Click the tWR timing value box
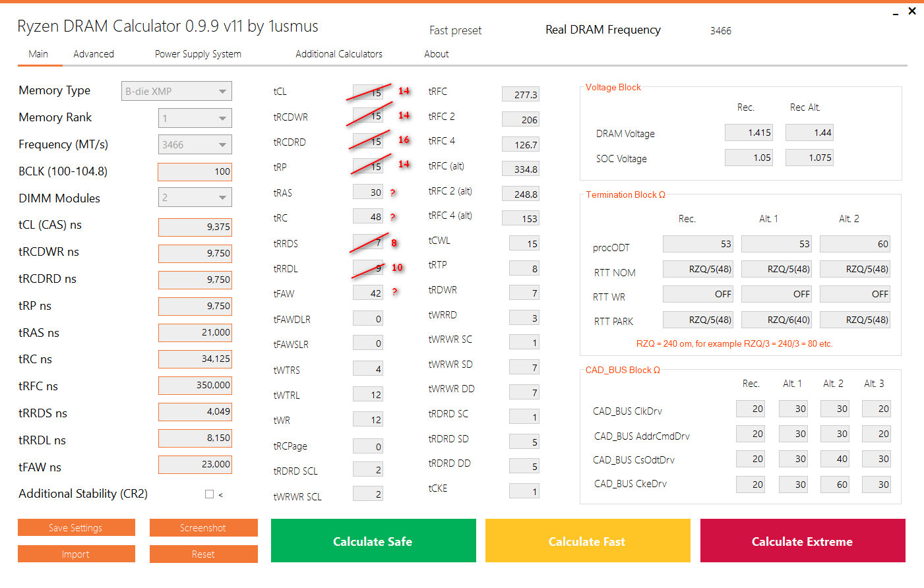The height and width of the screenshot is (588, 924). tap(368, 420)
